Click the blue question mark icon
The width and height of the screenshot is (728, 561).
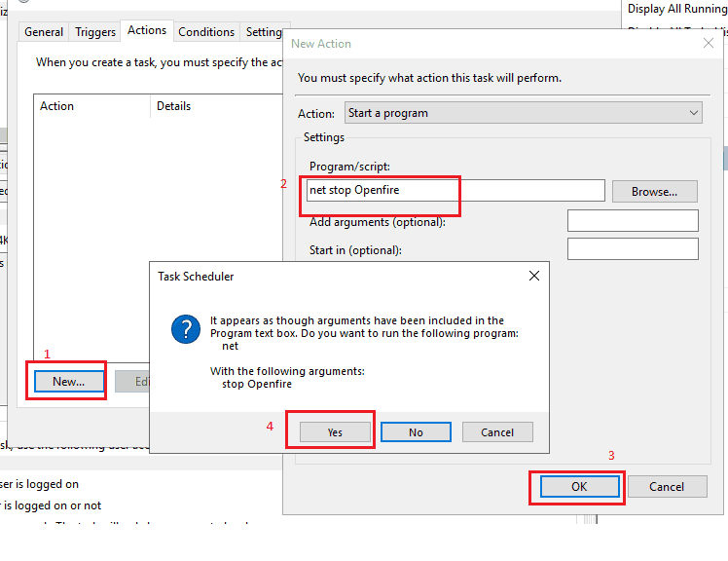185,329
